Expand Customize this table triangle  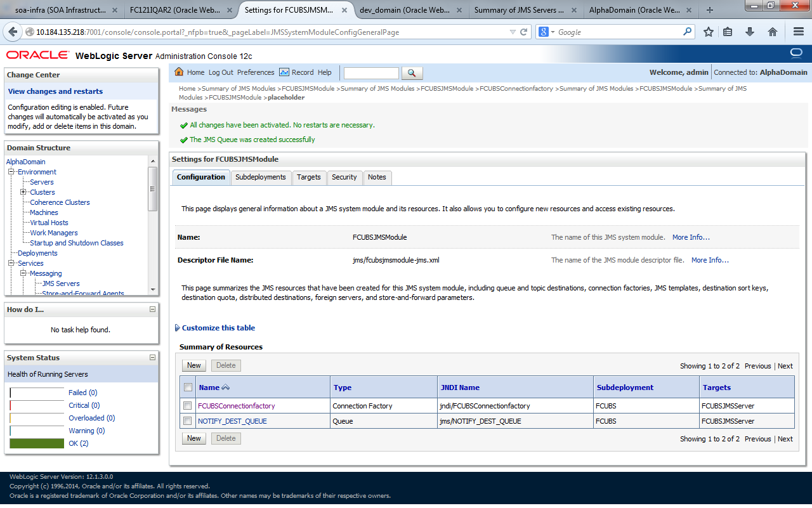pos(177,328)
